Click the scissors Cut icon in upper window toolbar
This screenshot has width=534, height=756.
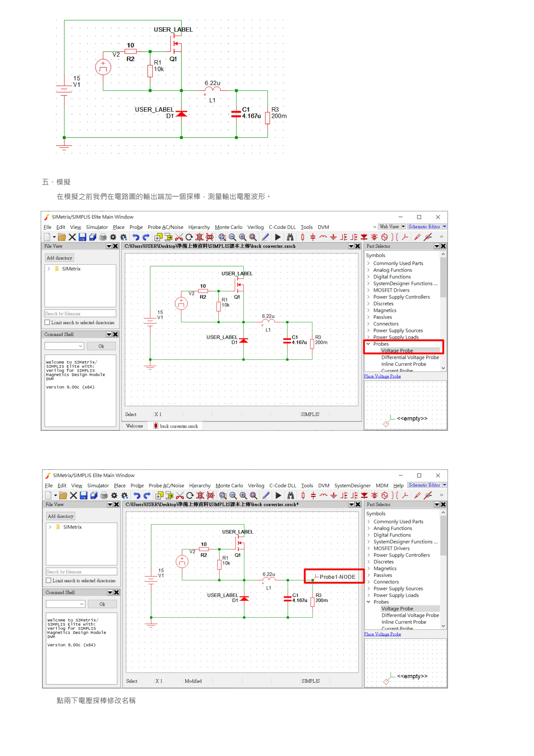[179, 237]
